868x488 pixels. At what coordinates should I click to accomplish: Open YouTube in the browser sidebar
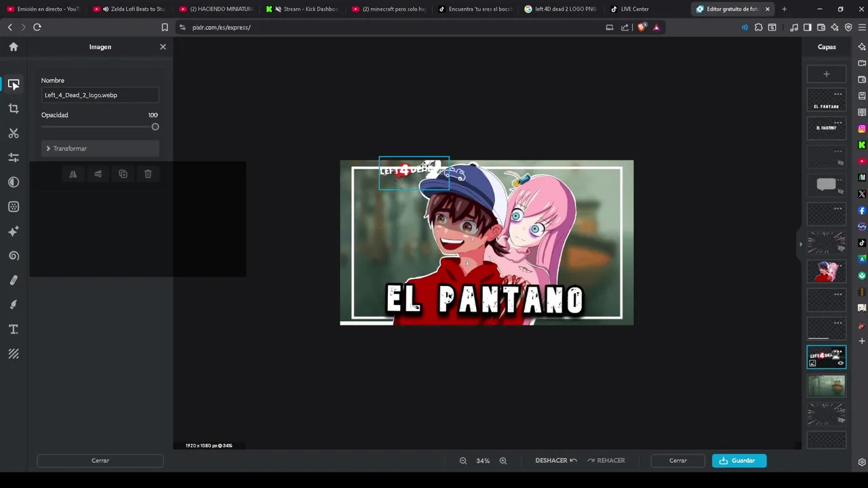click(x=862, y=161)
